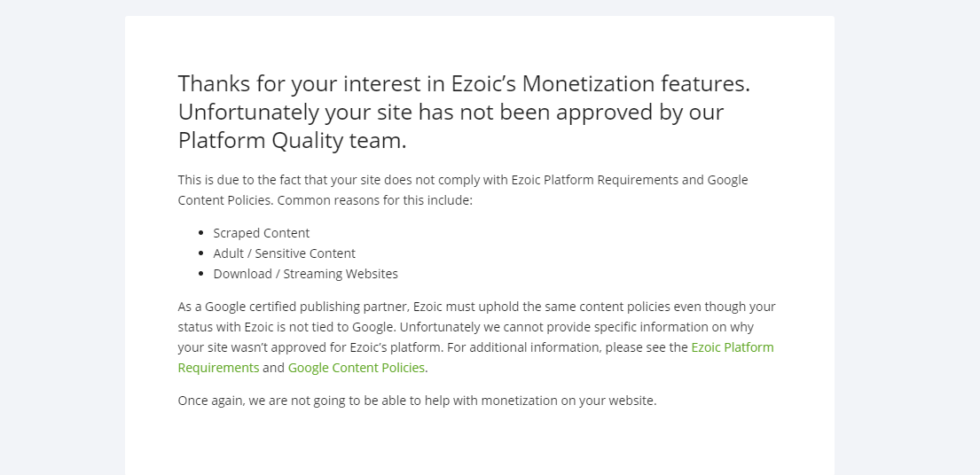Click the bullet before Adult / Sensitive Content
This screenshot has width=980, height=475.
point(200,253)
